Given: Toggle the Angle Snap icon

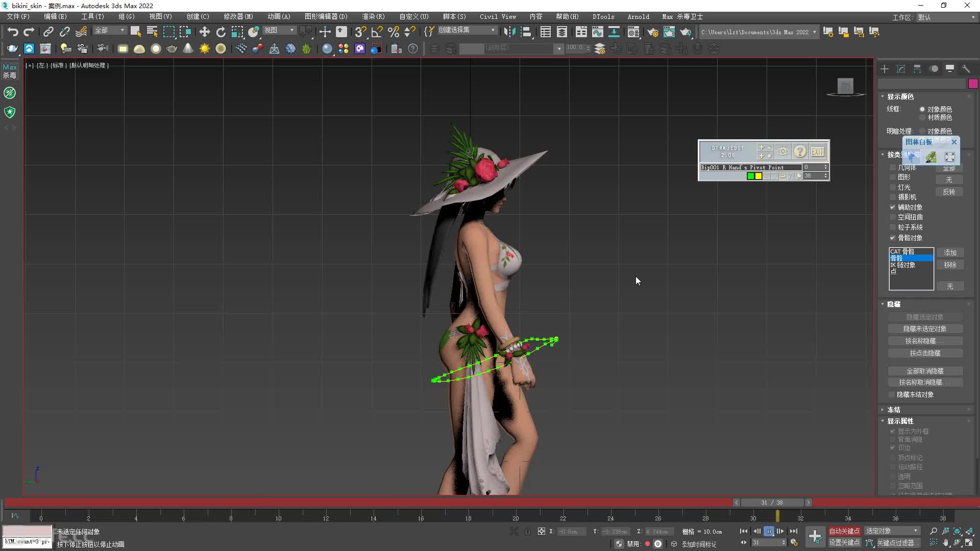Looking at the screenshot, I should click(x=377, y=32).
